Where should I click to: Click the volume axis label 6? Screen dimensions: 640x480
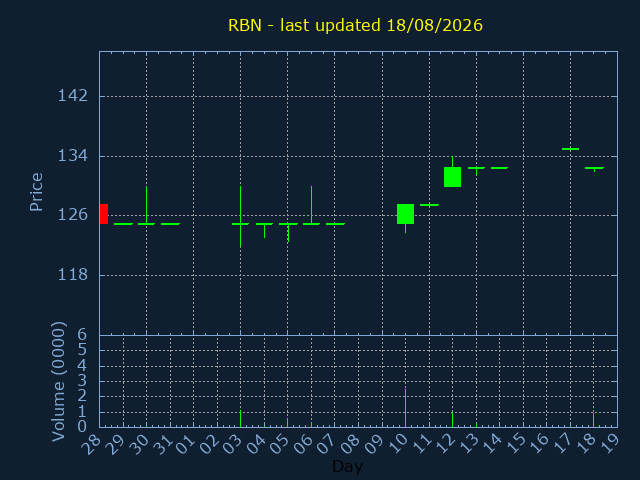tap(82, 335)
